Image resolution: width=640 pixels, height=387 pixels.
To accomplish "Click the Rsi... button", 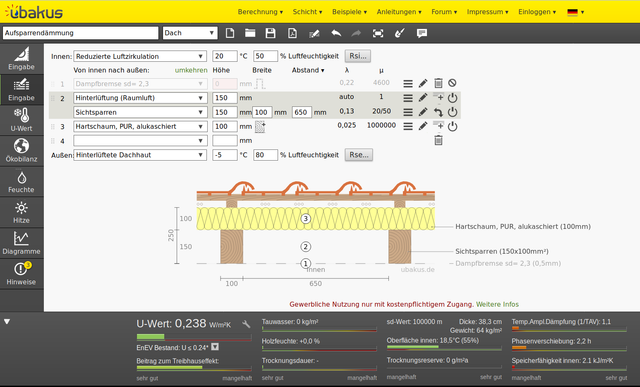I will coord(358,56).
